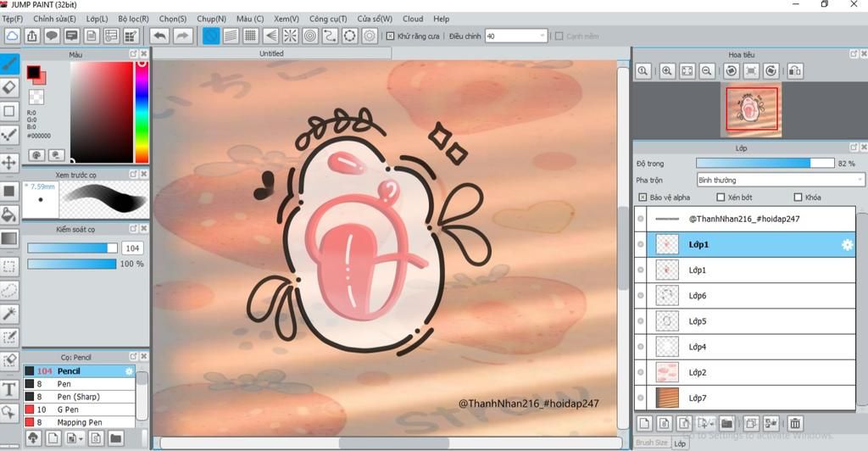Toggle visibility of layer Lớp2
This screenshot has width=868, height=451.
[x=641, y=372]
